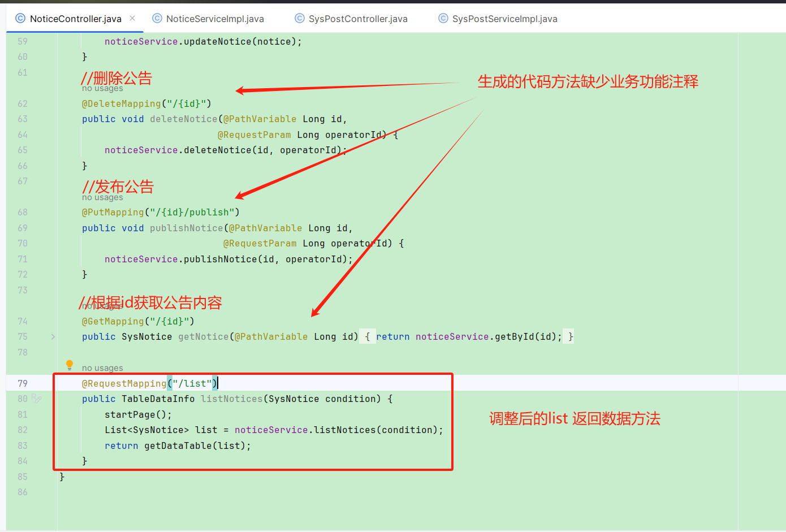Click the publishNotice method name at line 69
The width and height of the screenshot is (786, 532).
pos(187,228)
